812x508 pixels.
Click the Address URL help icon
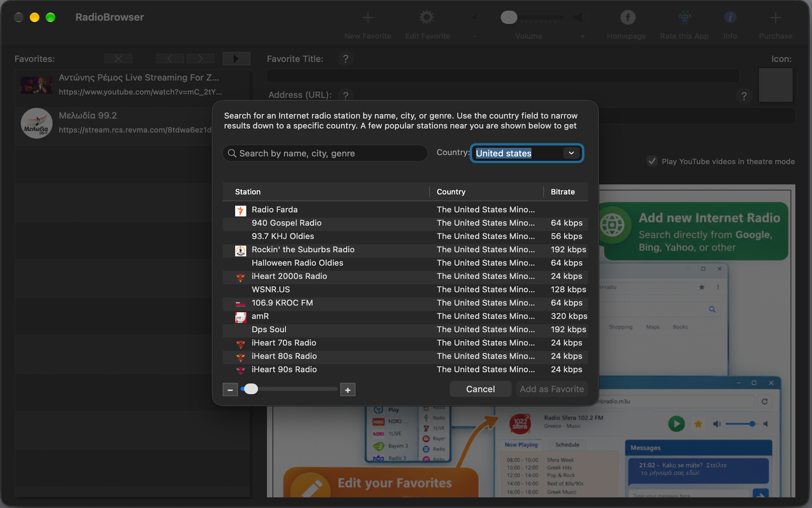[x=346, y=96]
